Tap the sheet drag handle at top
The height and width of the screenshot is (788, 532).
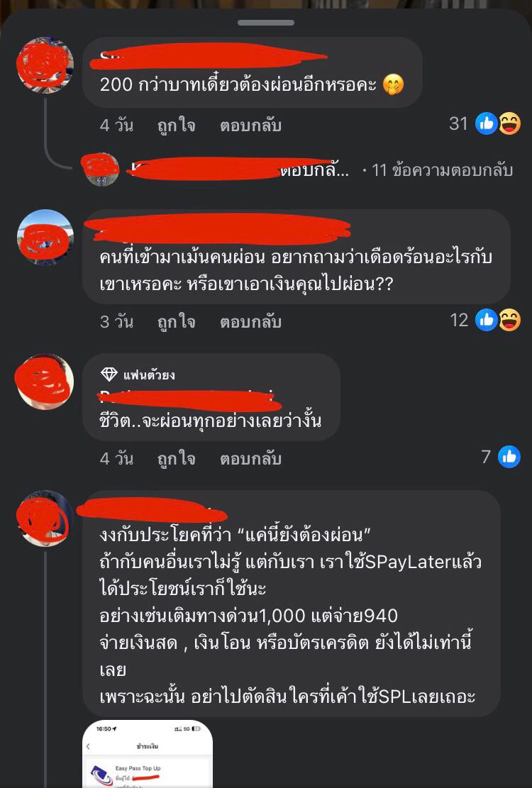[266, 23]
